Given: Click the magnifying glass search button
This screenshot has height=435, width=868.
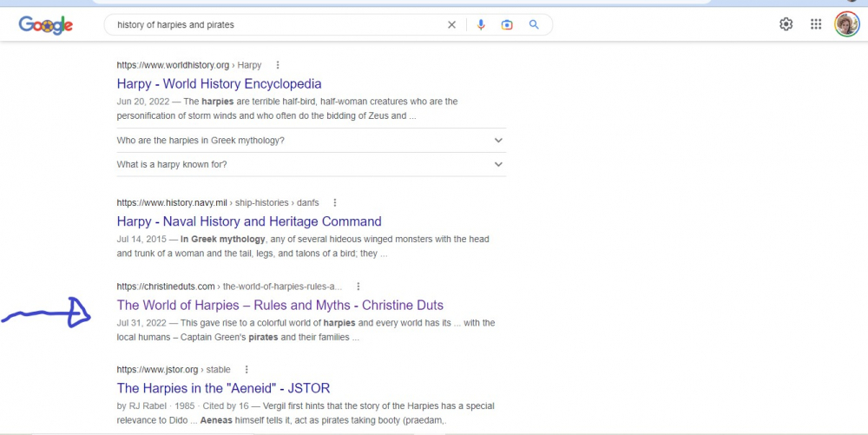Looking at the screenshot, I should pyautogui.click(x=535, y=25).
